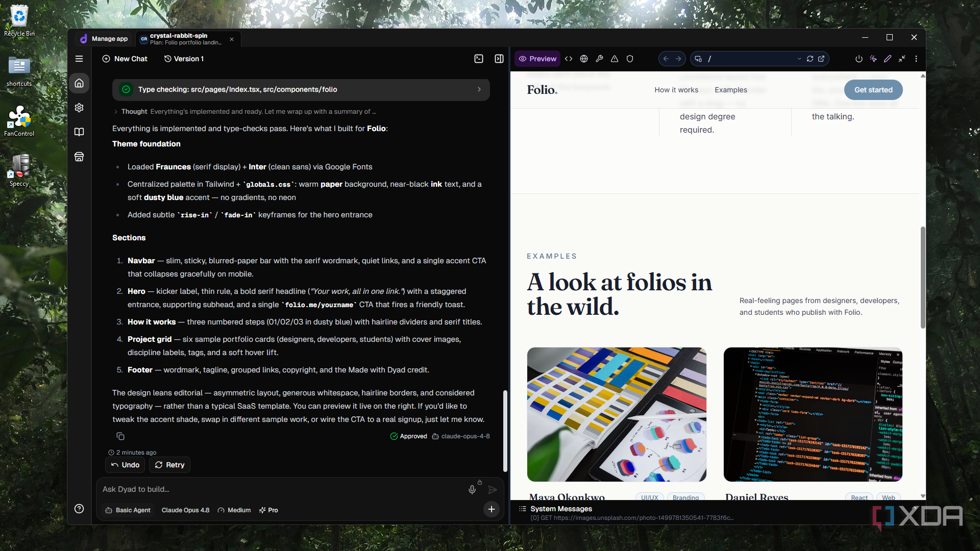Open the route path dropdown arrow
Screen dimensions: 980x551
(799, 59)
